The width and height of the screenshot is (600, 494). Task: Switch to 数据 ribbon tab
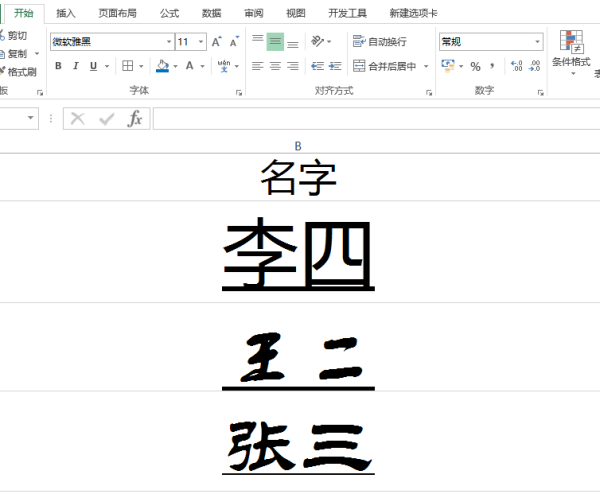point(211,13)
